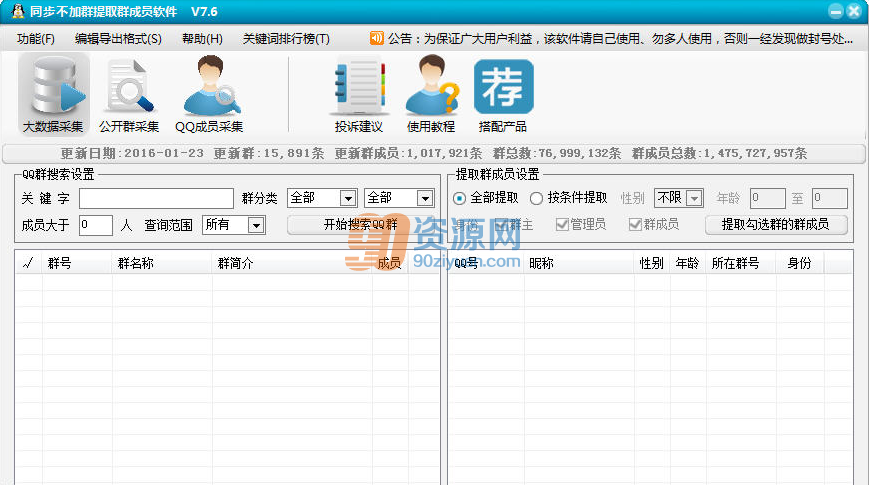Viewport: 870px width, 485px height.
Task: Open the 搭配产品 recommended products icon
Action: coord(503,94)
